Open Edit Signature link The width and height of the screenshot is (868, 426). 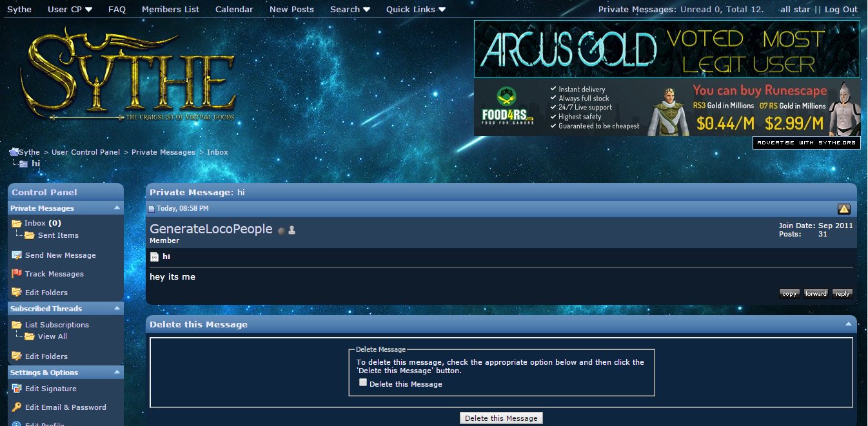pyautogui.click(x=51, y=389)
